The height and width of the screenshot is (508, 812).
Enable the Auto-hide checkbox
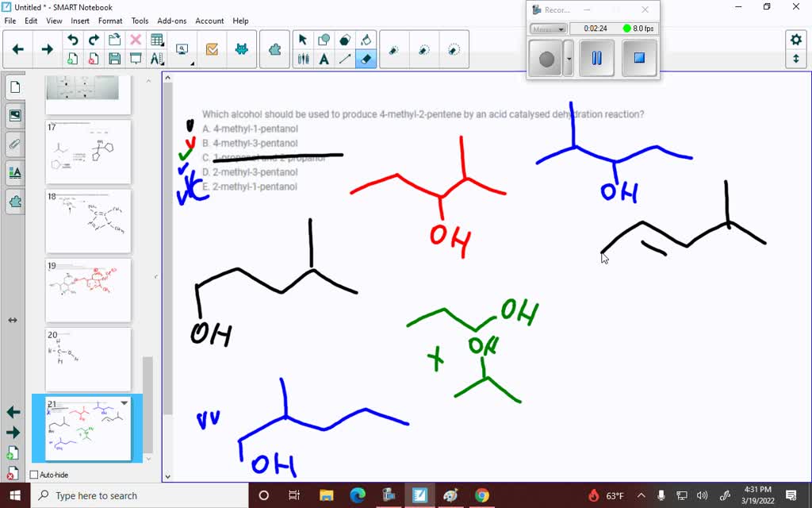pos(33,474)
